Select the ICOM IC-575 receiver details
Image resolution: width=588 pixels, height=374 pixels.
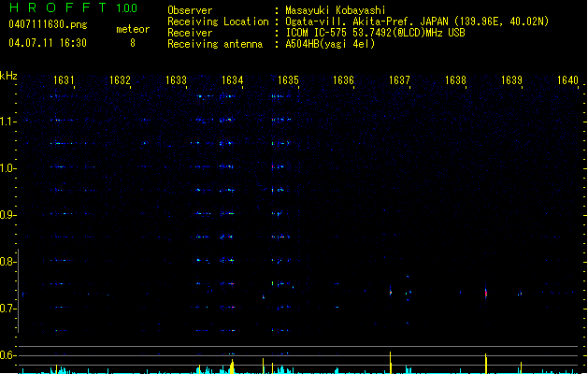tap(375, 33)
